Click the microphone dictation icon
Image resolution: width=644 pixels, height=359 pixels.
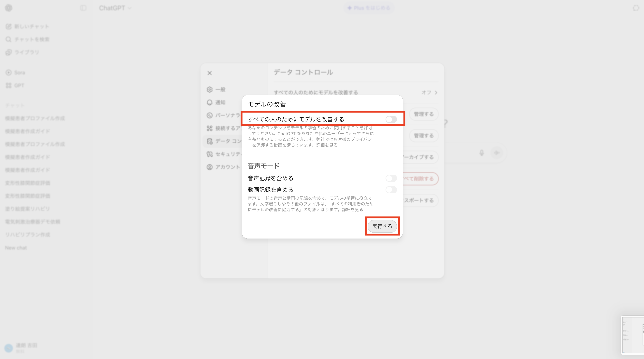[482, 153]
